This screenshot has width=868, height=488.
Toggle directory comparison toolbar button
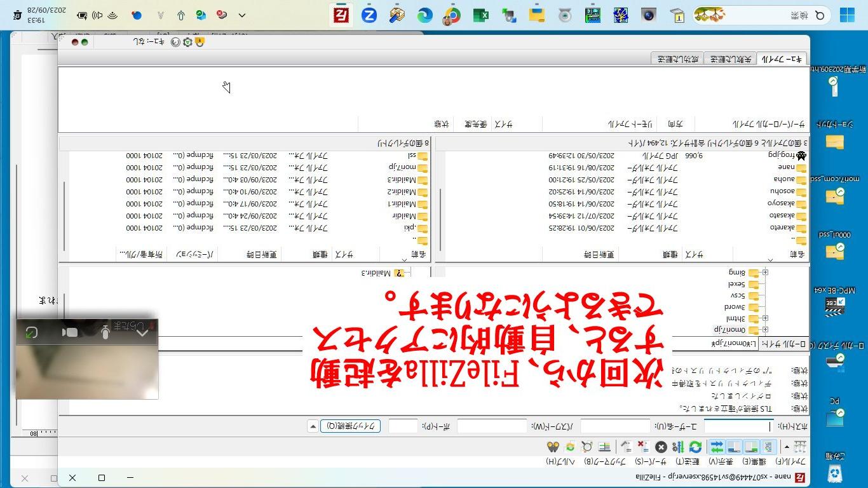(587, 447)
